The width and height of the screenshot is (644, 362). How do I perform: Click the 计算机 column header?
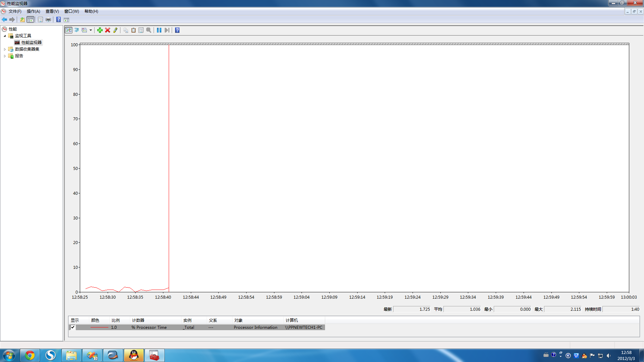(x=304, y=320)
